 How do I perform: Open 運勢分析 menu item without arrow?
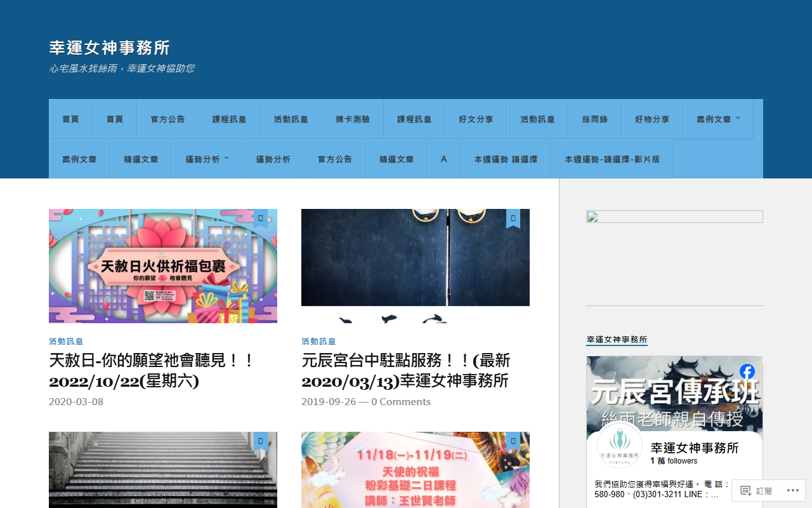273,159
